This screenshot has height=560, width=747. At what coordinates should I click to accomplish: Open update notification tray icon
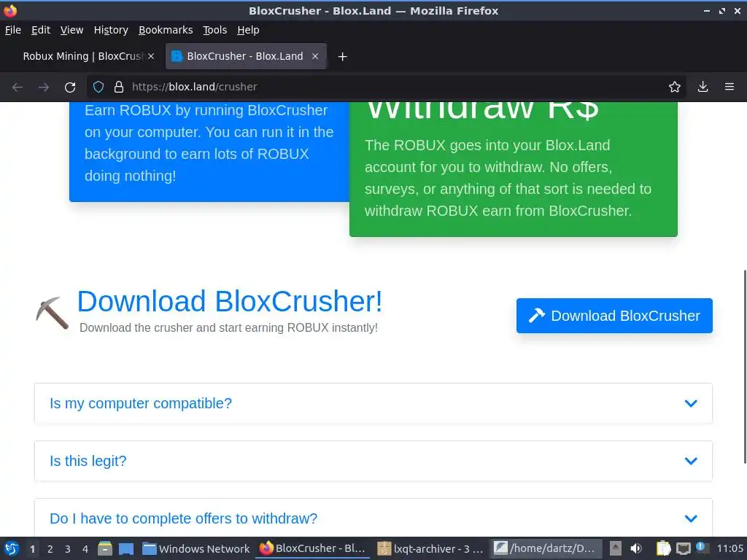coord(701,548)
